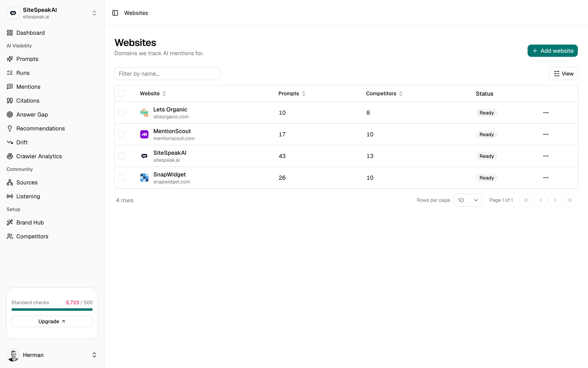Click the snapwidget.com domain text
The height and width of the screenshot is (368, 588).
(171, 182)
